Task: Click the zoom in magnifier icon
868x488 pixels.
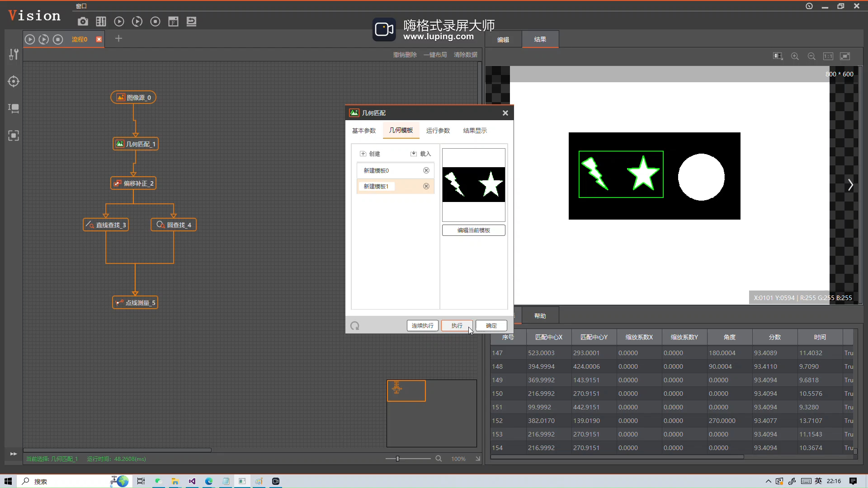Action: point(795,56)
